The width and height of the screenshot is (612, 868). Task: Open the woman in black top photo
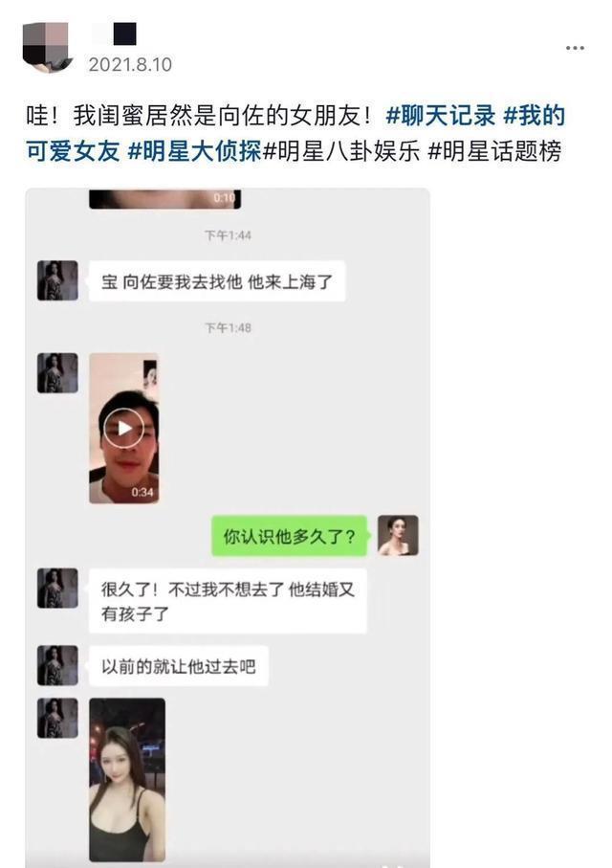pyautogui.click(x=127, y=779)
